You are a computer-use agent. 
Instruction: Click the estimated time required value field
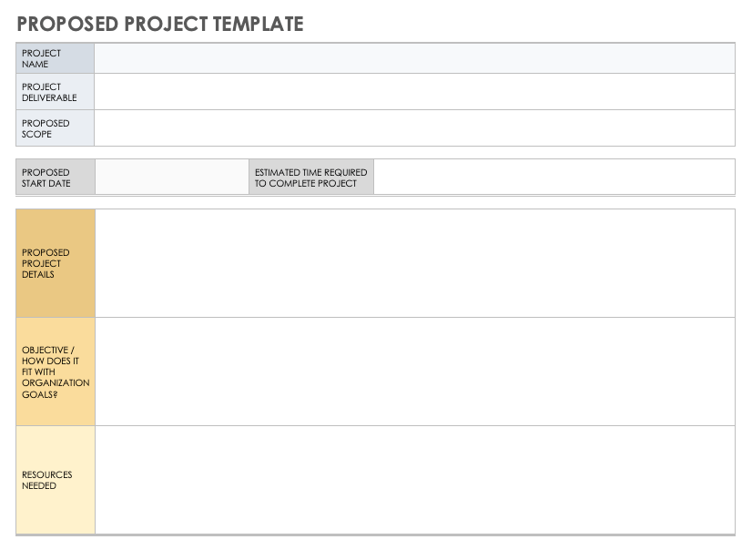[x=554, y=177]
